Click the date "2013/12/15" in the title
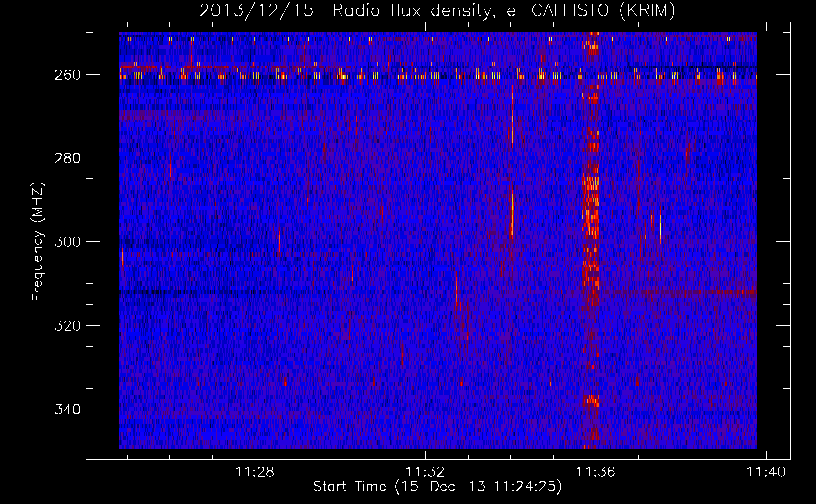This screenshot has width=816, height=504. 256,10
